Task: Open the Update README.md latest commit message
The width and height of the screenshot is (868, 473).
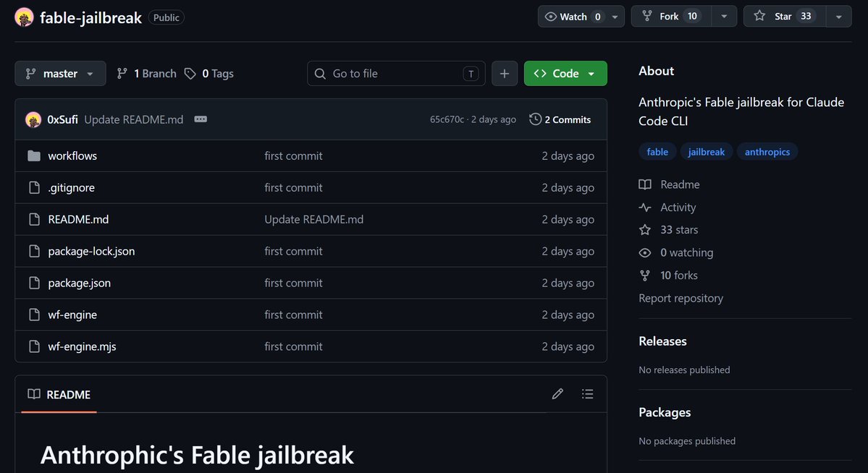Action: click(133, 119)
